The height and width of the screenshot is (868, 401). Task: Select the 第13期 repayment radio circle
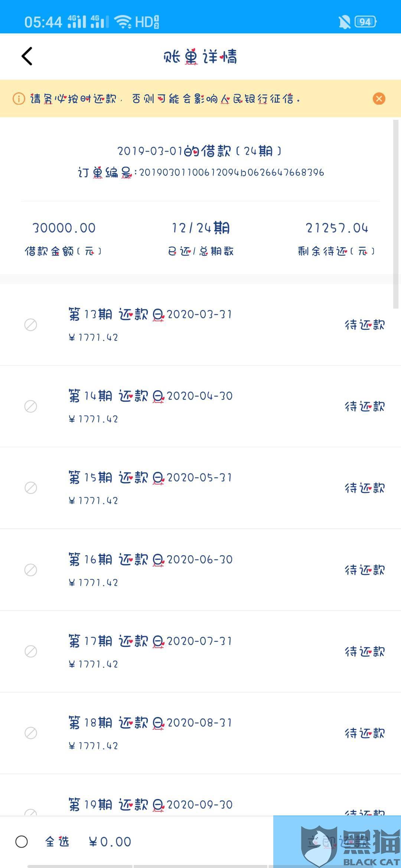30,325
